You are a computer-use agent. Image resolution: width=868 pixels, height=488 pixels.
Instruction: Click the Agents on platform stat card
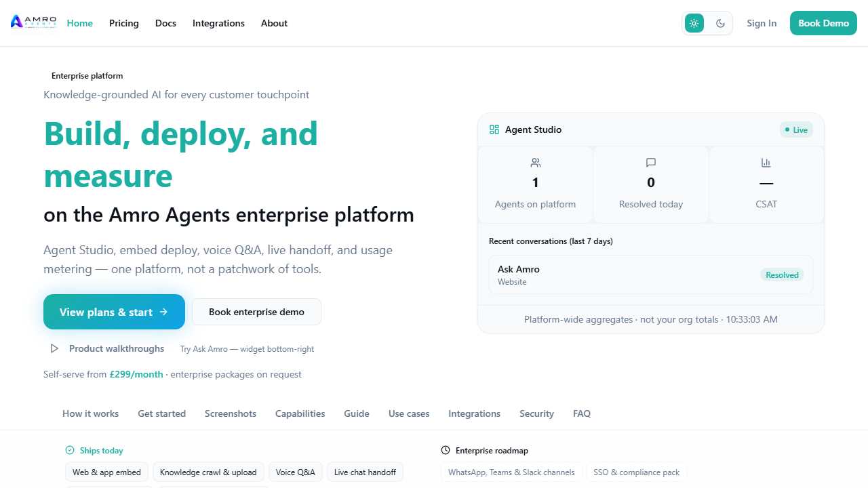pyautogui.click(x=536, y=184)
